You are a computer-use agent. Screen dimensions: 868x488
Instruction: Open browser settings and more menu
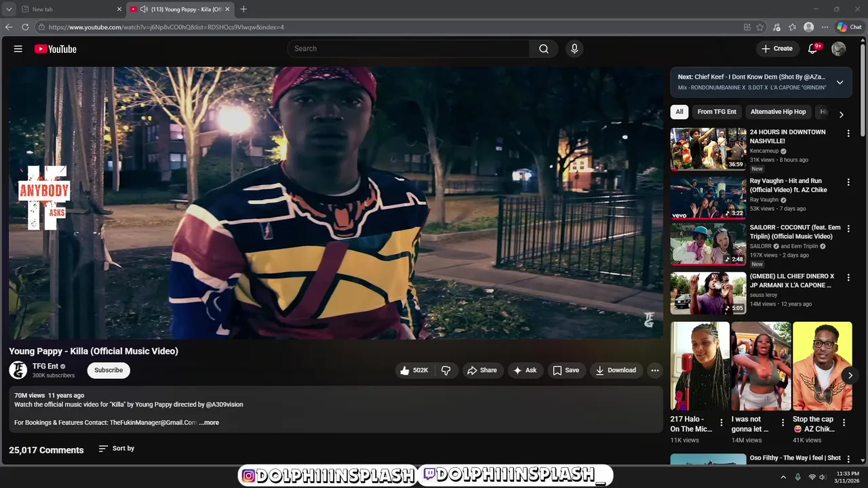coord(825,27)
